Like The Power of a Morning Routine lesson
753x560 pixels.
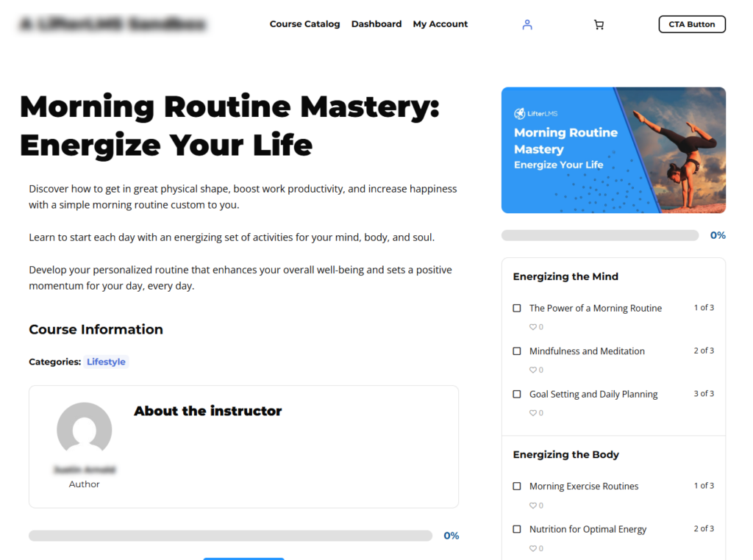532,327
